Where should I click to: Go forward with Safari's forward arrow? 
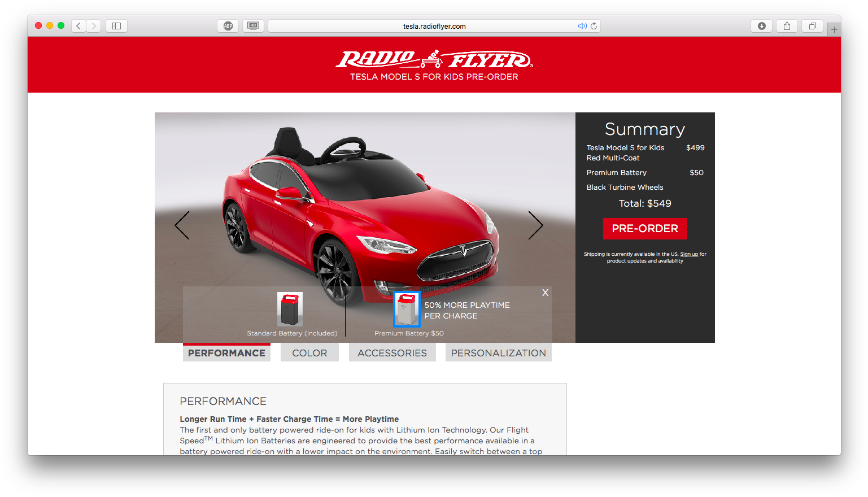94,26
